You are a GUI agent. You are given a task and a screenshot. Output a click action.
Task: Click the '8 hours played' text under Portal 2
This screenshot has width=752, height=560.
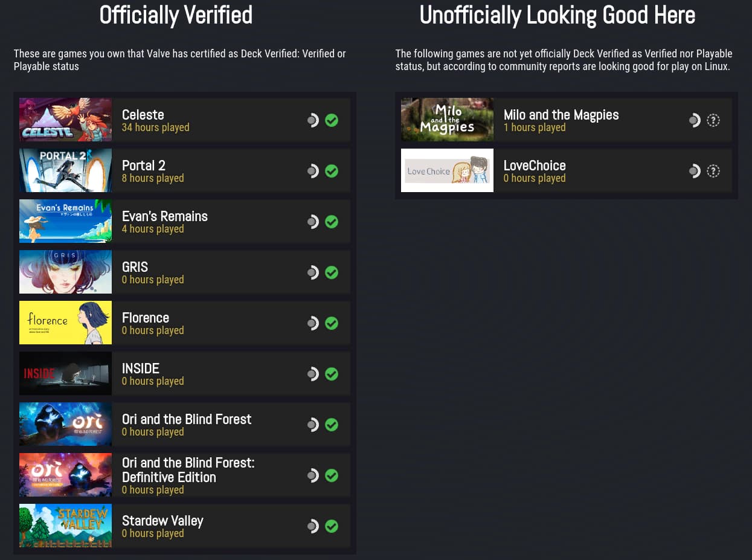[153, 178]
